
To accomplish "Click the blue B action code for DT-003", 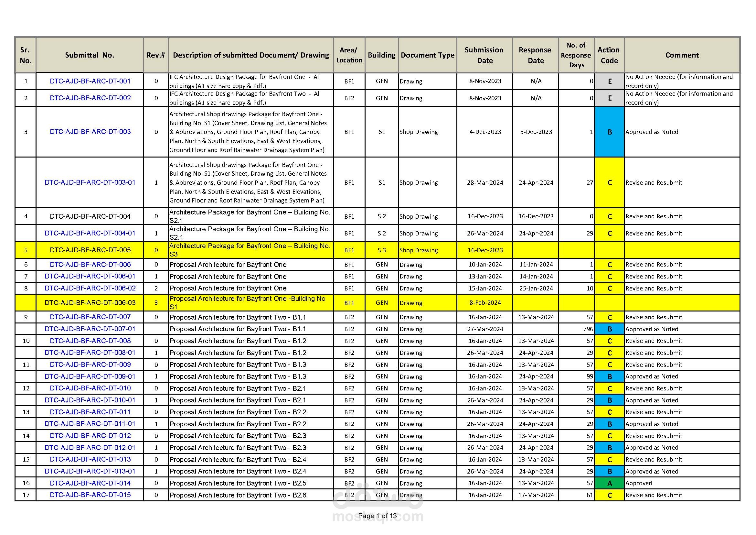I will click(610, 132).
